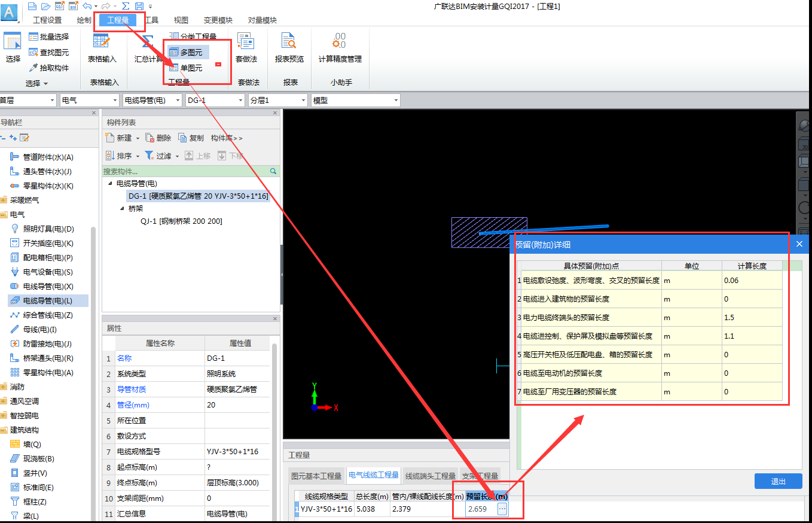This screenshot has height=523, width=812.
Task: Click the 线缆端头工程量 tab
Action: coord(431,476)
